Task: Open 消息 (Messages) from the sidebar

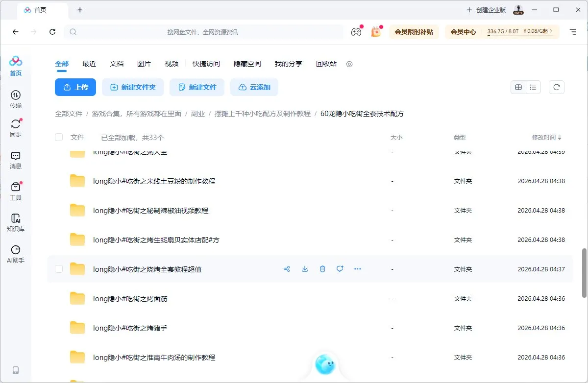Action: coord(15,160)
